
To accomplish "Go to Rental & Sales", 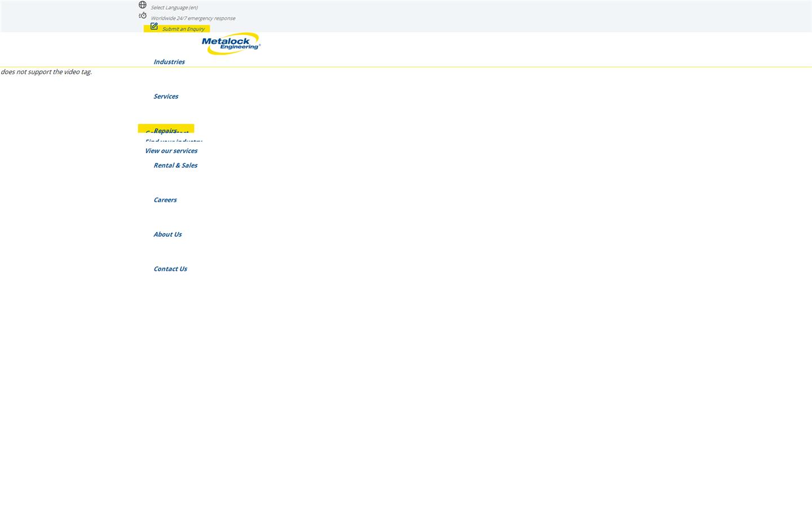I will [175, 165].
